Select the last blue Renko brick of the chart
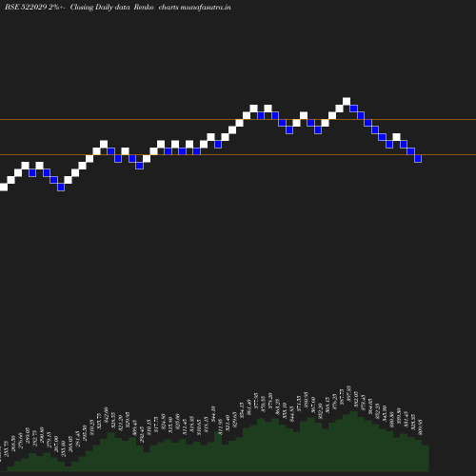476x476 pixels. pyautogui.click(x=418, y=159)
